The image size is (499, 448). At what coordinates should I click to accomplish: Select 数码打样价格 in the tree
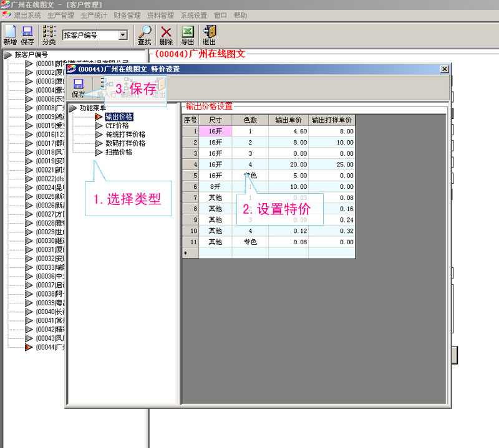pos(125,143)
